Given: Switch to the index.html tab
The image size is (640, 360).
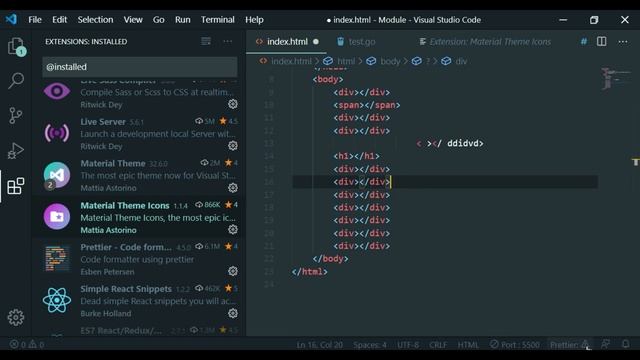Looking at the screenshot, I should (x=287, y=42).
